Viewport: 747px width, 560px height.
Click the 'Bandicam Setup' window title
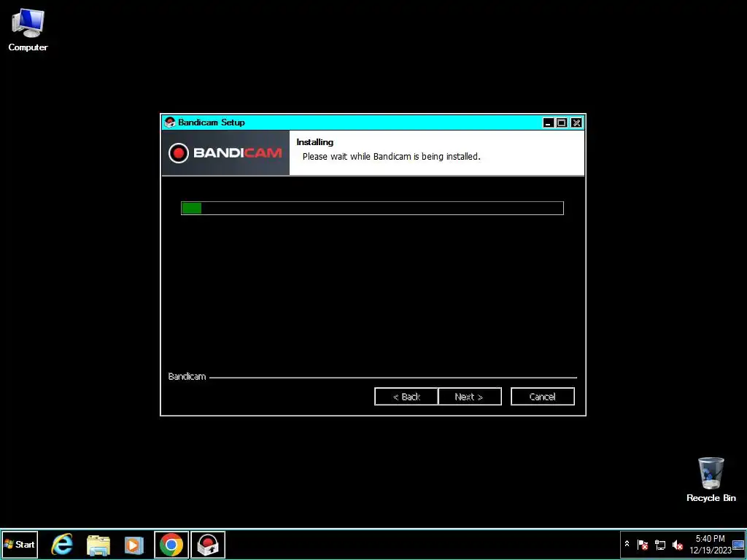(x=212, y=122)
